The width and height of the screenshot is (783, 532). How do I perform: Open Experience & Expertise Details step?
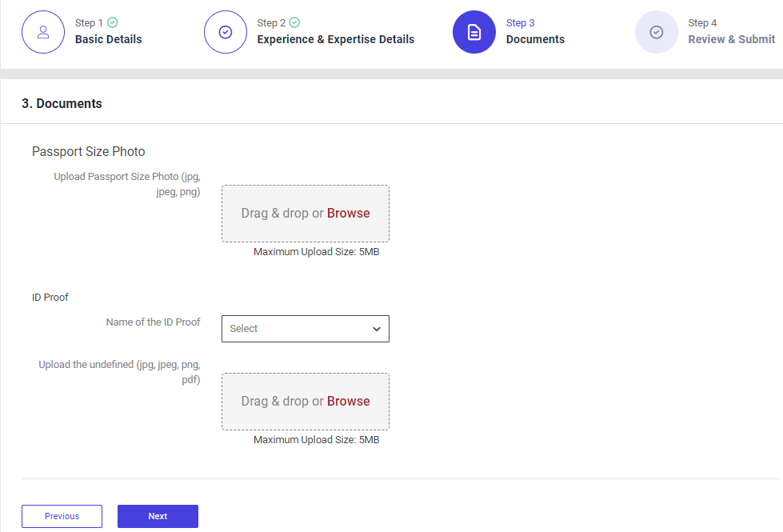pos(335,39)
